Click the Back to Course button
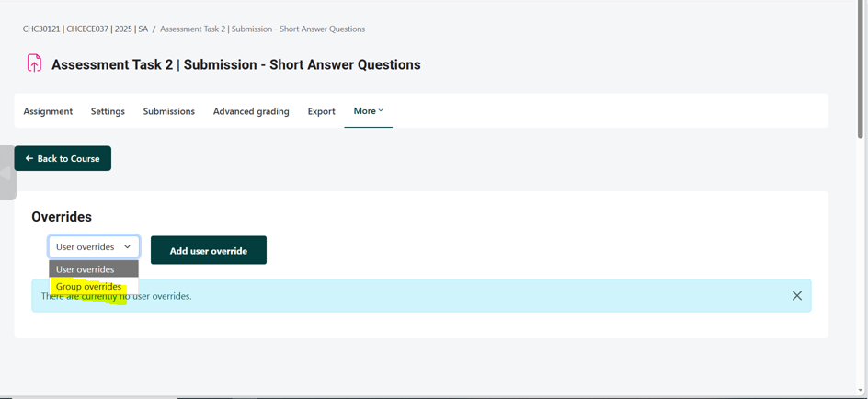Viewport: 868px width, 399px height. click(x=63, y=158)
